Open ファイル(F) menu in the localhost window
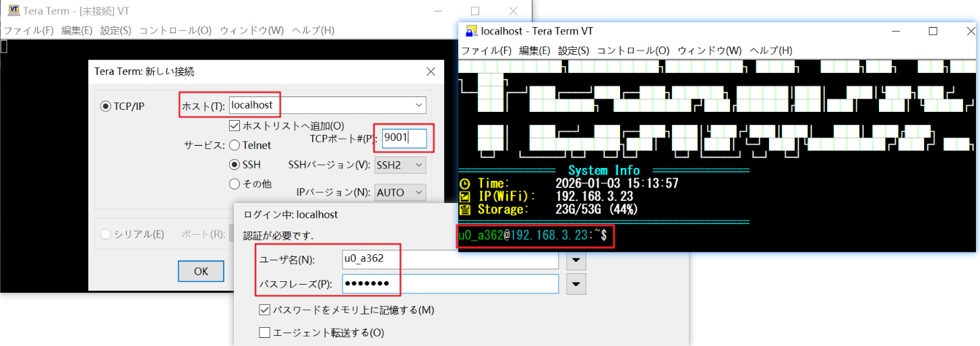Viewport: 980px width, 346px height. [487, 51]
